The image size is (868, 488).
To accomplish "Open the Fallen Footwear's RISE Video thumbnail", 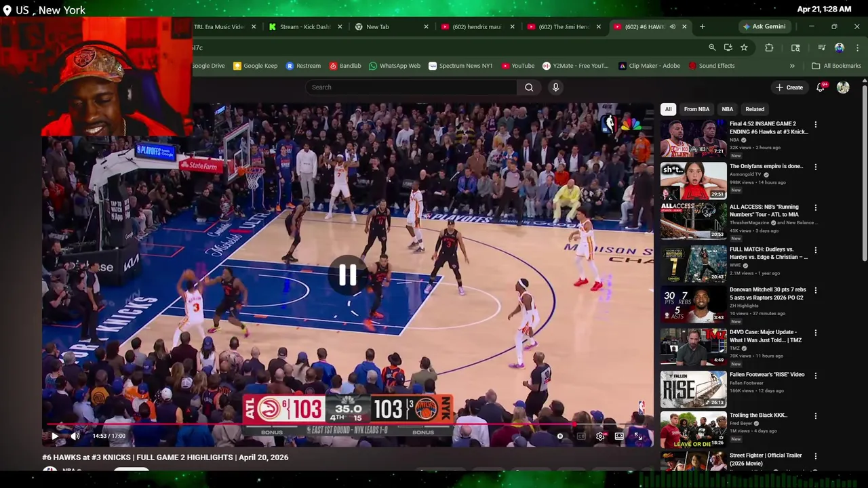I will tap(694, 389).
